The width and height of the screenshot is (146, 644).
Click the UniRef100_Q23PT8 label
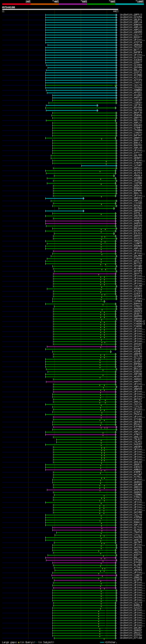coord(131,580)
